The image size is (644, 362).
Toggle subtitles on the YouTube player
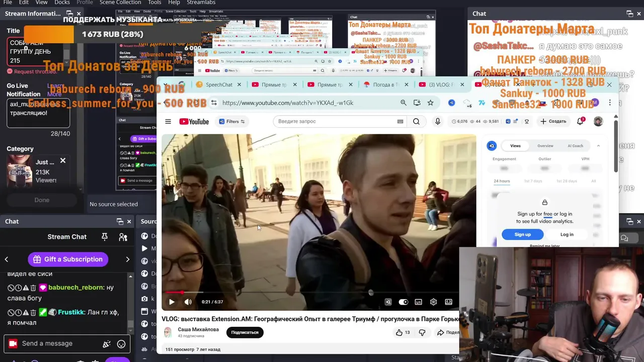(418, 302)
